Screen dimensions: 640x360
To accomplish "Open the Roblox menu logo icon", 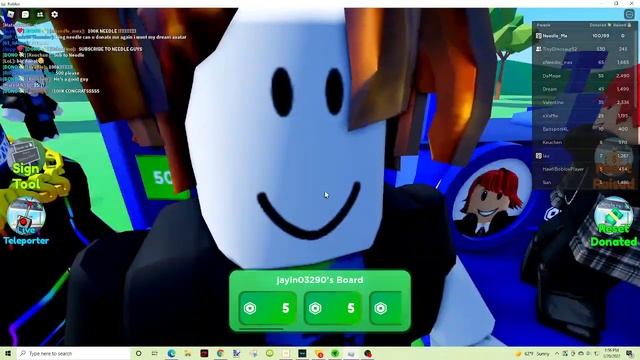I will [x=11, y=14].
